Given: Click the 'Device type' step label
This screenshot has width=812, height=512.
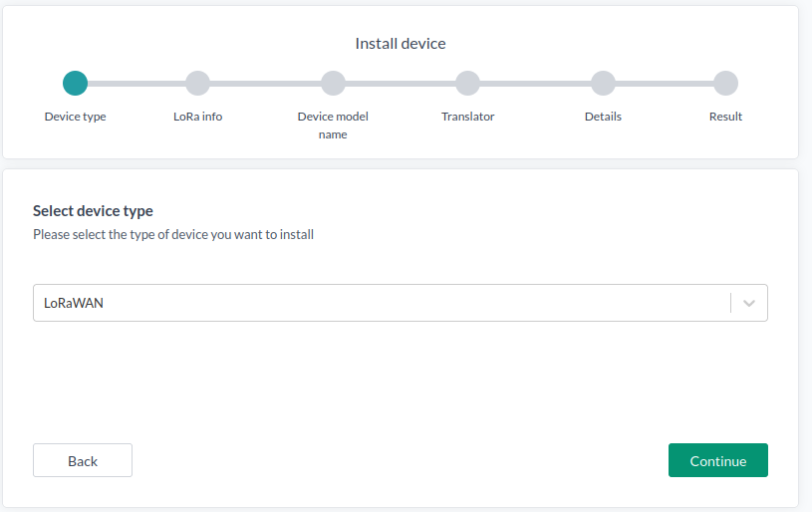Looking at the screenshot, I should coord(75,117).
